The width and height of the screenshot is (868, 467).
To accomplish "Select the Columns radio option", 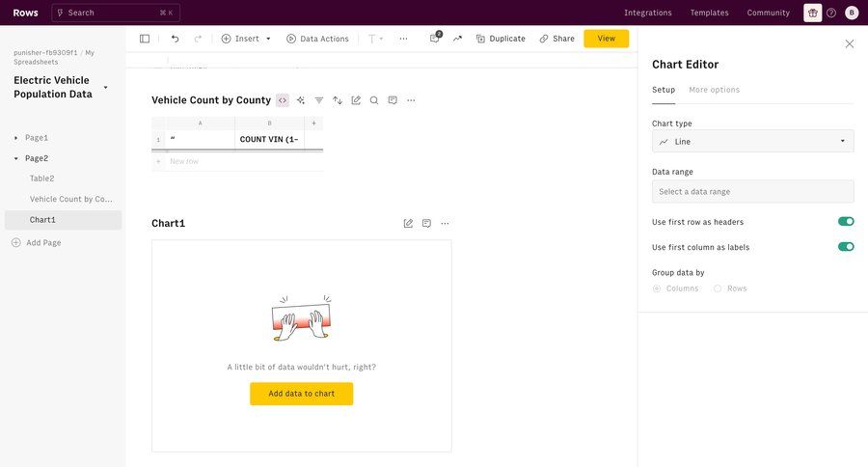I will (657, 288).
